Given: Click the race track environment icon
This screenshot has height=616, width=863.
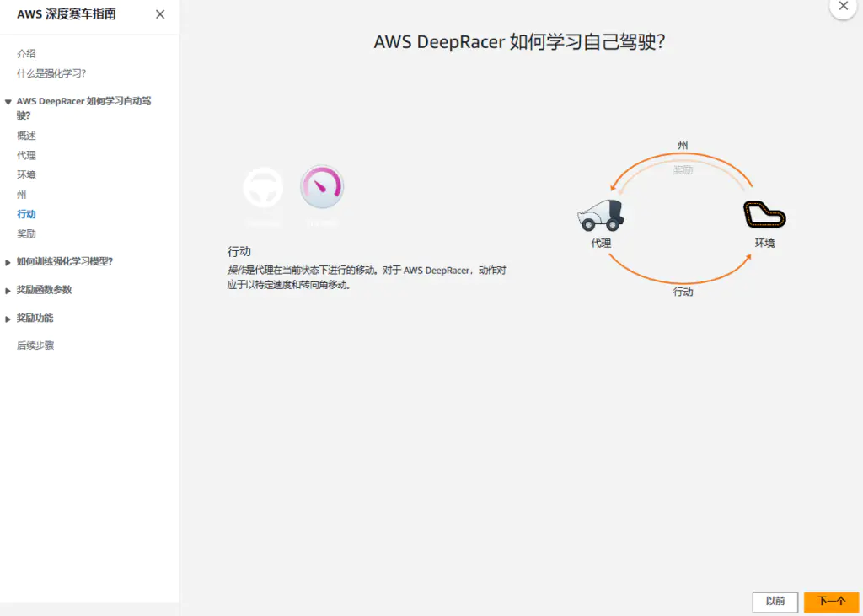Looking at the screenshot, I should tap(764, 214).
